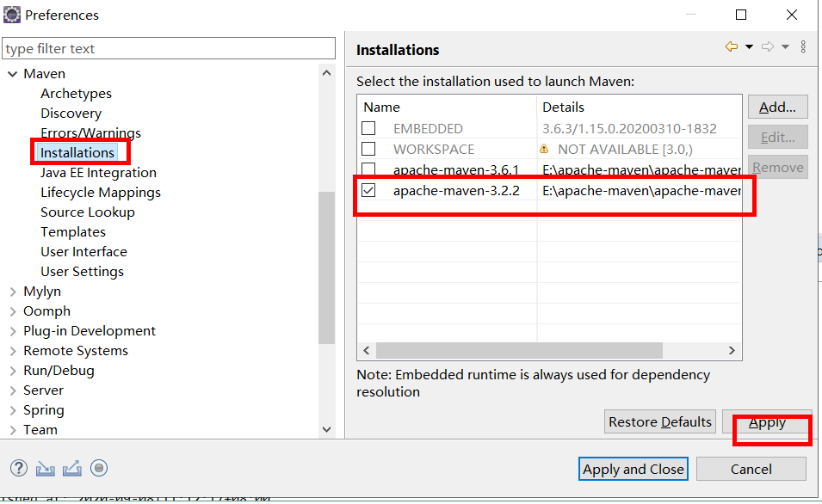Click the Preferences gear window icon
Screen dimensions: 822x504
[11, 15]
